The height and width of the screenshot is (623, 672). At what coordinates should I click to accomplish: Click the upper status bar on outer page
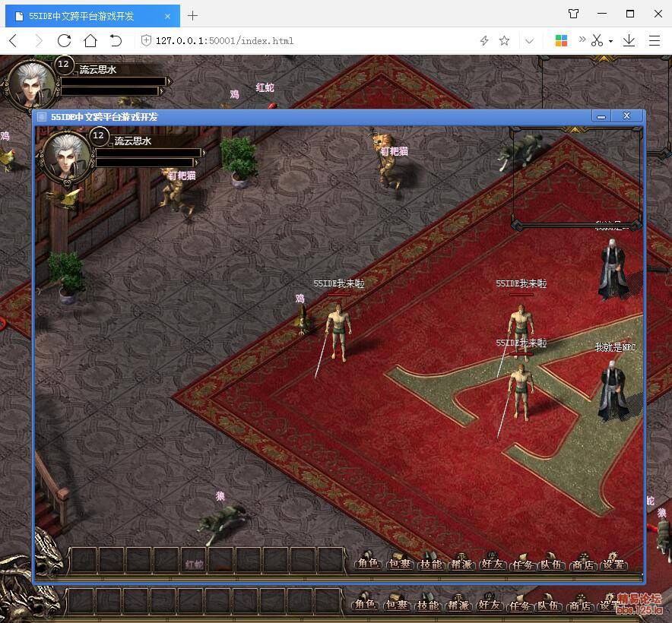point(113,81)
